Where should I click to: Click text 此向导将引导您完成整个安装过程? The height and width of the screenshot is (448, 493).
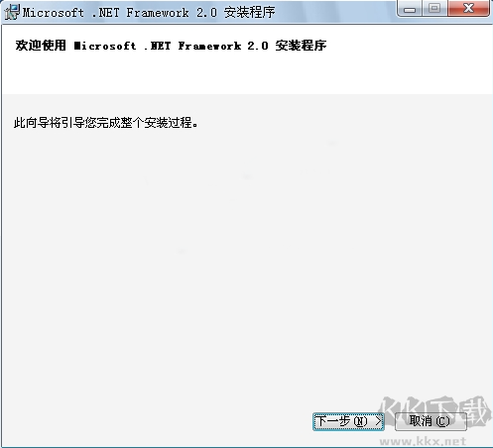tap(106, 123)
